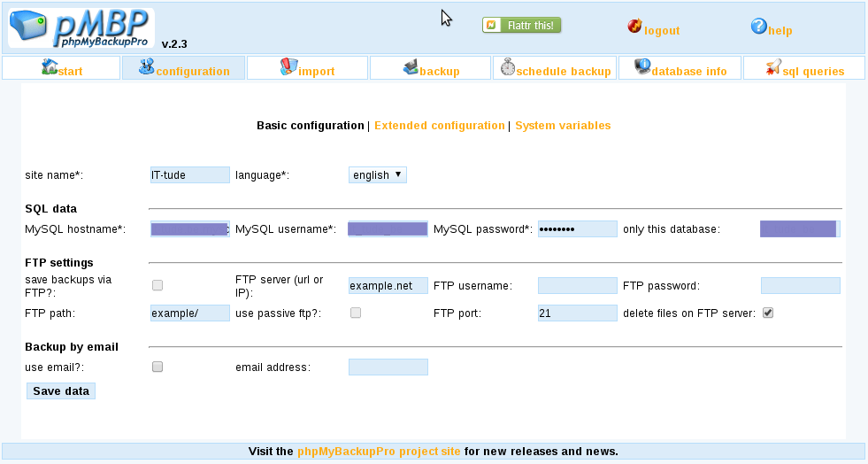The height and width of the screenshot is (464, 868).
Task: Open the Extended configuration tab
Action: pos(440,126)
